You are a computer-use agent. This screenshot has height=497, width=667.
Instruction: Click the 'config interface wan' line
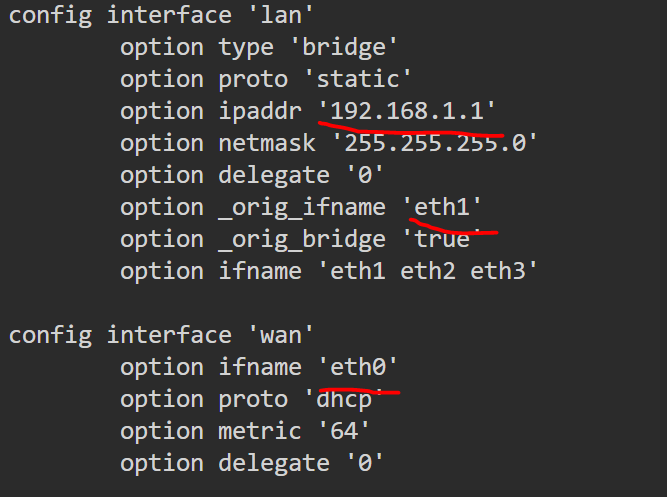point(161,335)
